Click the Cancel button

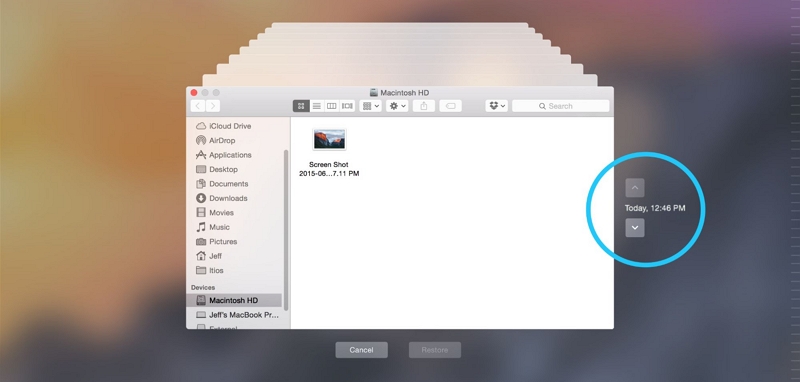(x=361, y=350)
